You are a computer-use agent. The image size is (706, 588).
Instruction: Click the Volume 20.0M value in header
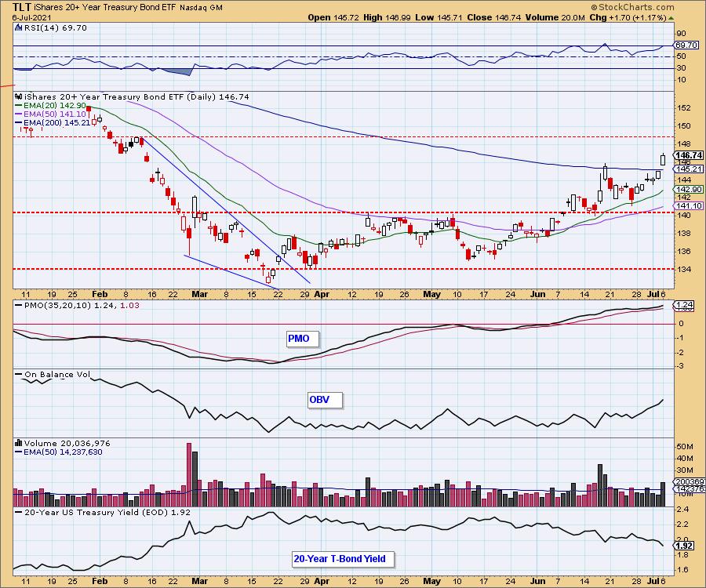pyautogui.click(x=555, y=17)
